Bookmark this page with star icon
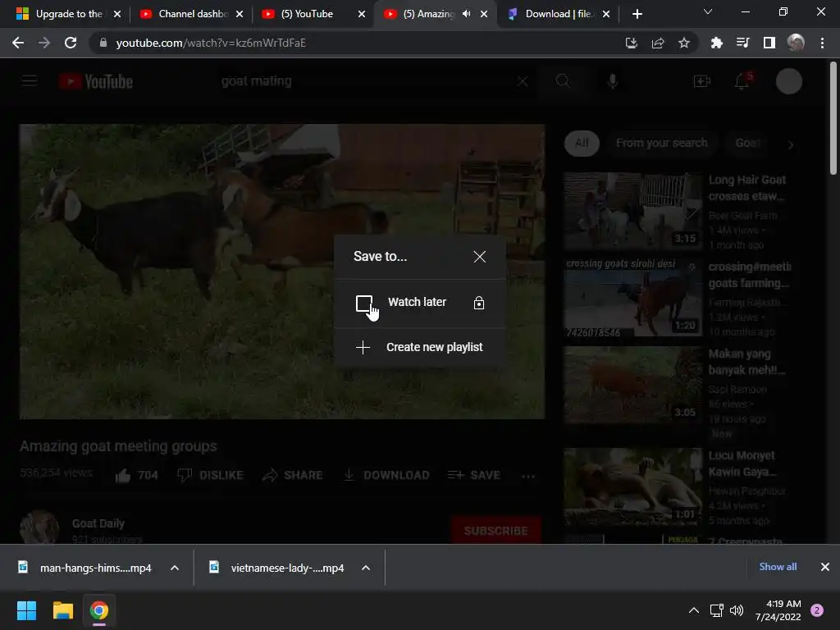Image resolution: width=840 pixels, height=630 pixels. [x=684, y=43]
